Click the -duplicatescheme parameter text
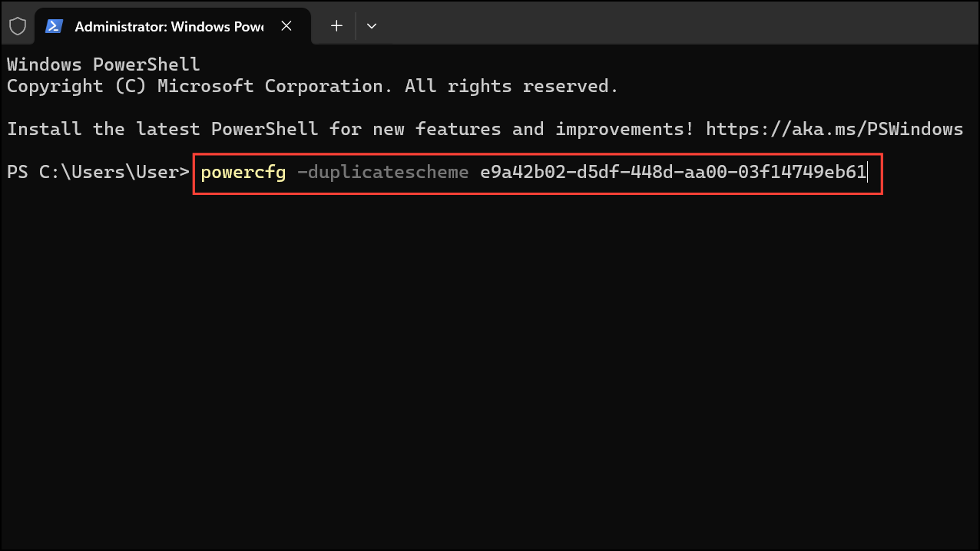Screen dimensions: 980x551 pos(382,172)
